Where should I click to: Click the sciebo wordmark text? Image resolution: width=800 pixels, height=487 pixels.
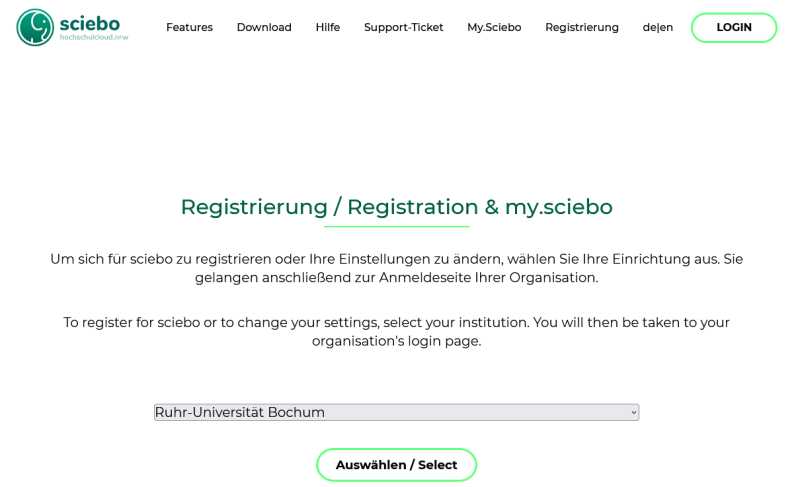click(x=90, y=23)
